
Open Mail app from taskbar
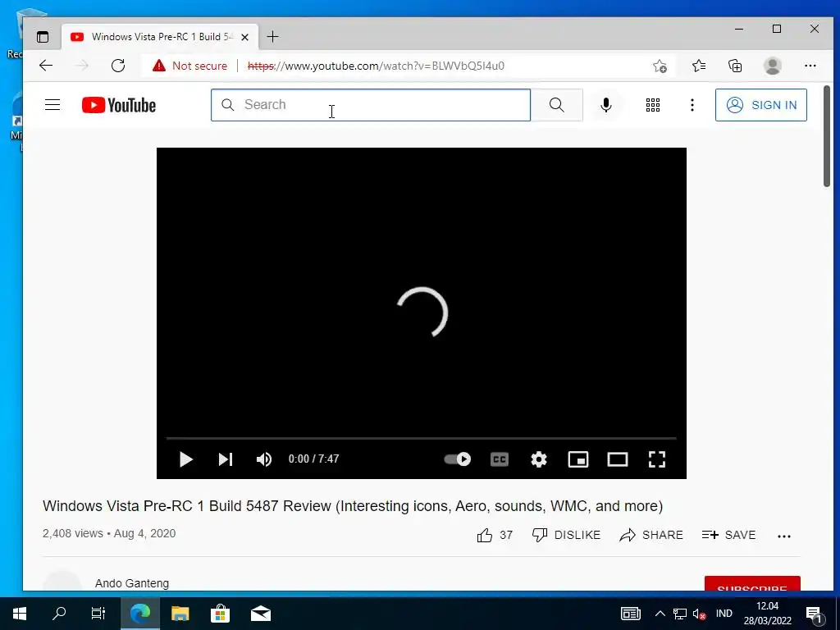(260, 614)
